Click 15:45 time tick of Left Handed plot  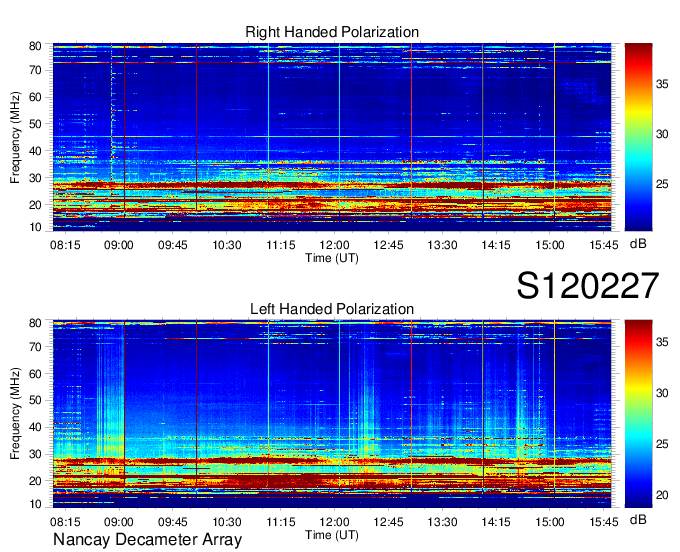(x=604, y=522)
